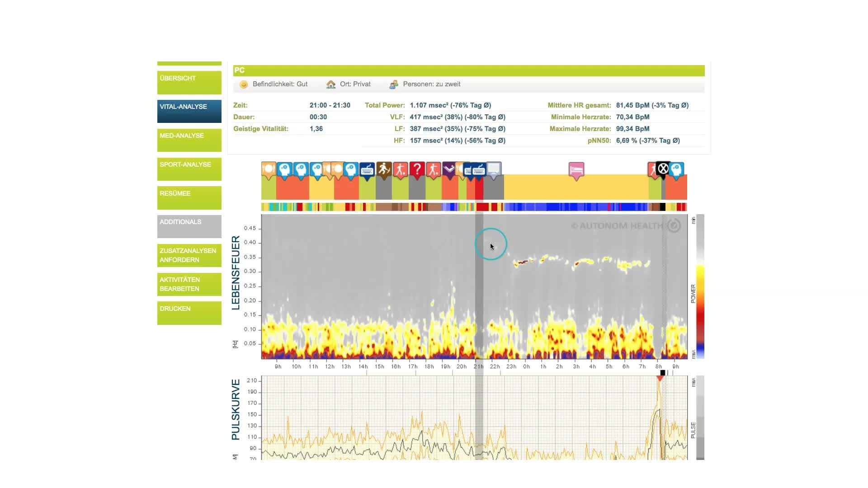The height and width of the screenshot is (488, 868).
Task: Switch to MED-ANALYSE view
Action: coord(189,140)
